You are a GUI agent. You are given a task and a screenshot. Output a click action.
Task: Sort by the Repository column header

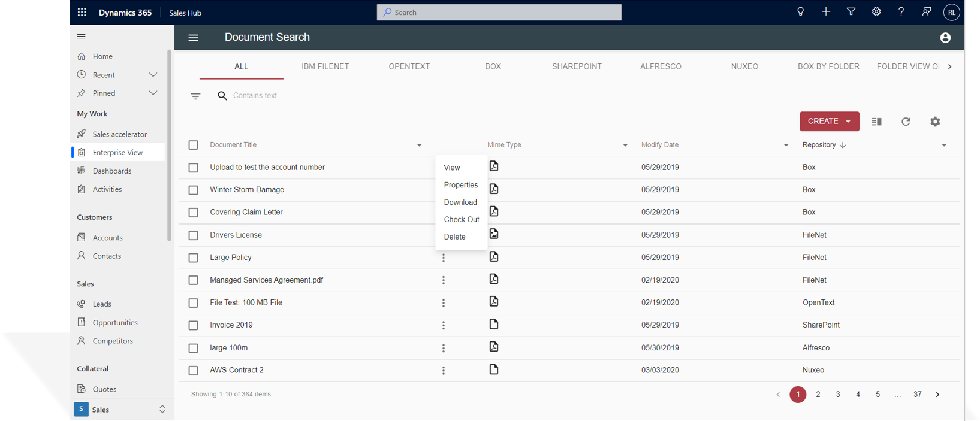(824, 145)
